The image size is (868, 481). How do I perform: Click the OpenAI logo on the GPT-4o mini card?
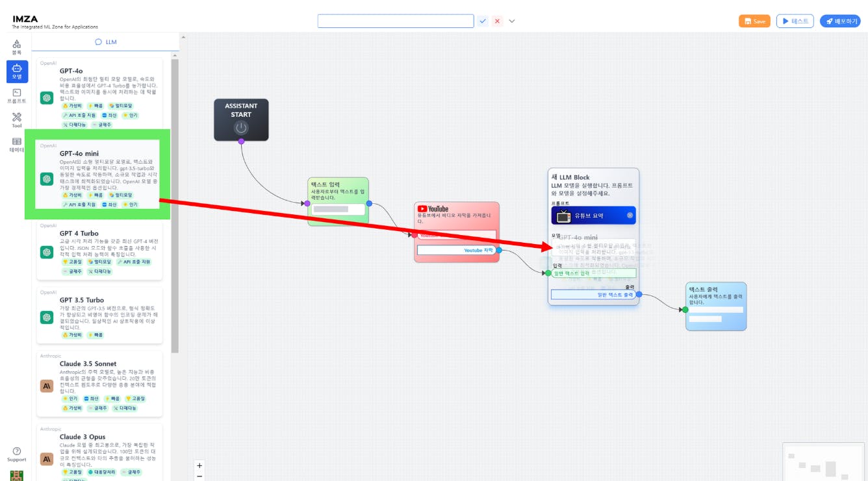pyautogui.click(x=47, y=179)
